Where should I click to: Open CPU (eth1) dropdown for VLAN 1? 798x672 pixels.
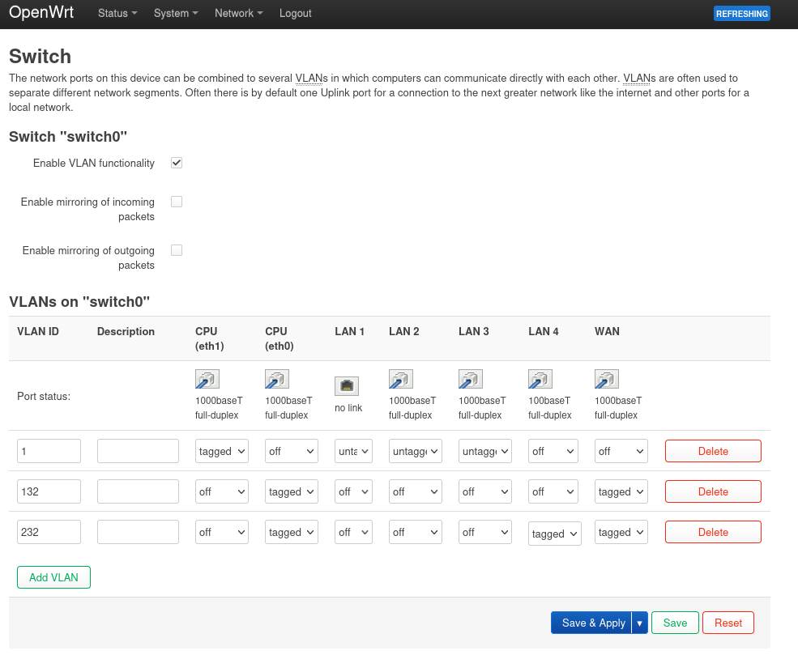pyautogui.click(x=222, y=451)
